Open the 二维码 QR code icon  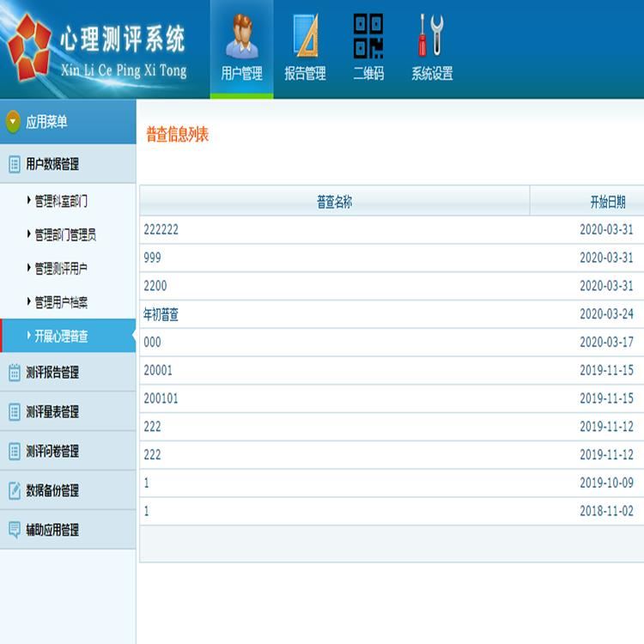(x=368, y=36)
